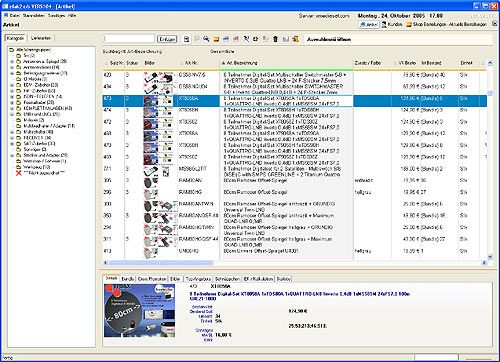Click the Einfügen button
This screenshot has height=362, width=500.
coord(167,39)
